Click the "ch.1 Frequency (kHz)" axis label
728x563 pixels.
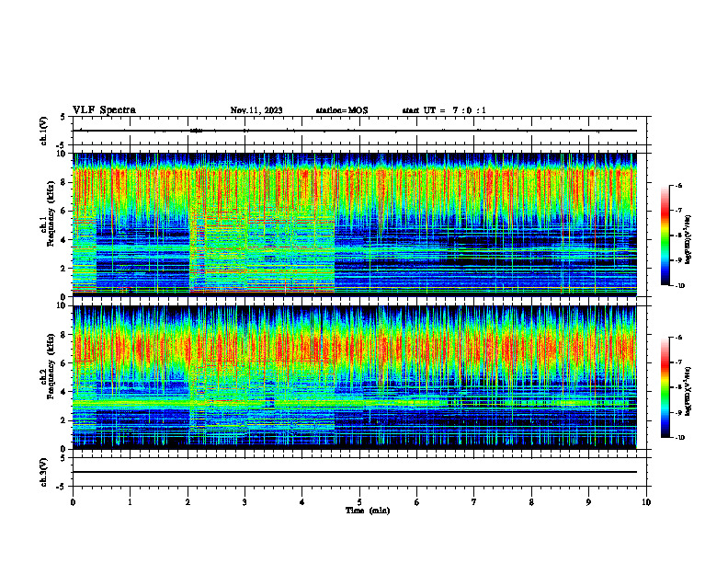pyautogui.click(x=47, y=214)
